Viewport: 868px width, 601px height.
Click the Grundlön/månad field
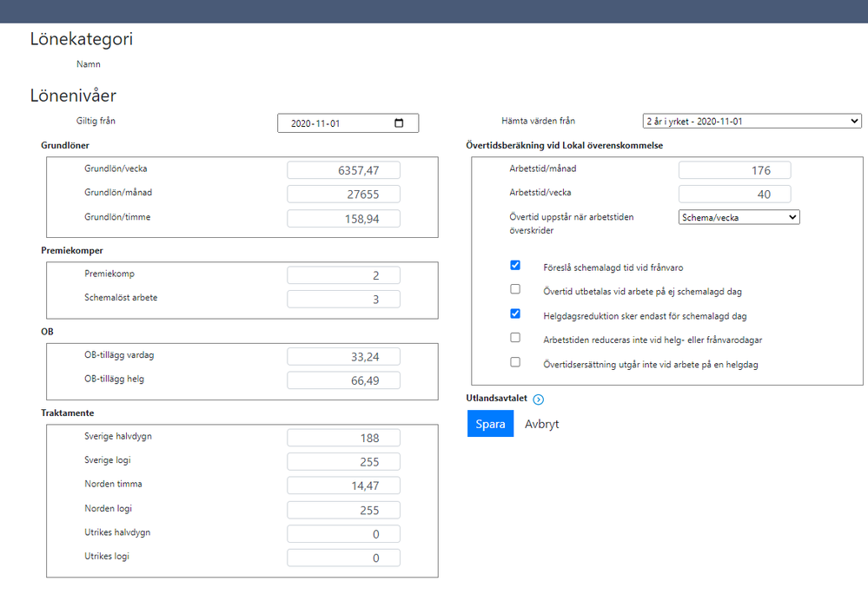point(343,195)
